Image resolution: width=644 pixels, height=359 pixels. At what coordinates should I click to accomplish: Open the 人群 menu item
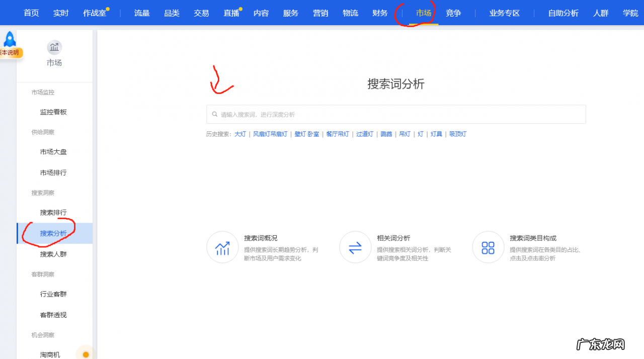(x=601, y=13)
